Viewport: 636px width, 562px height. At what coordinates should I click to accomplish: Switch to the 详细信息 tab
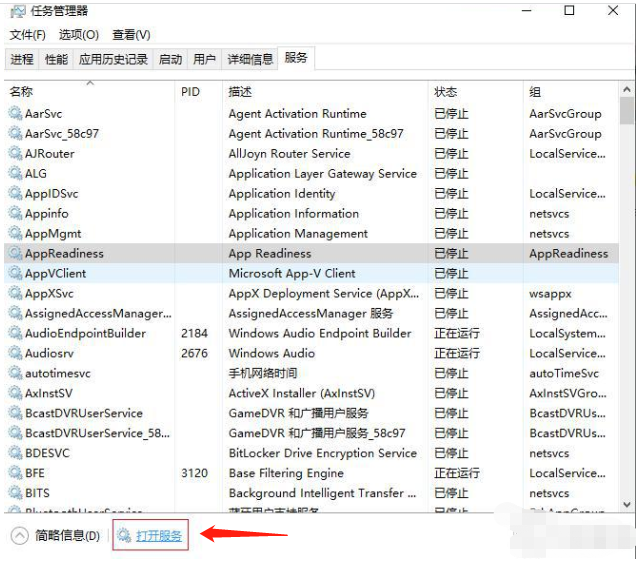[250, 60]
